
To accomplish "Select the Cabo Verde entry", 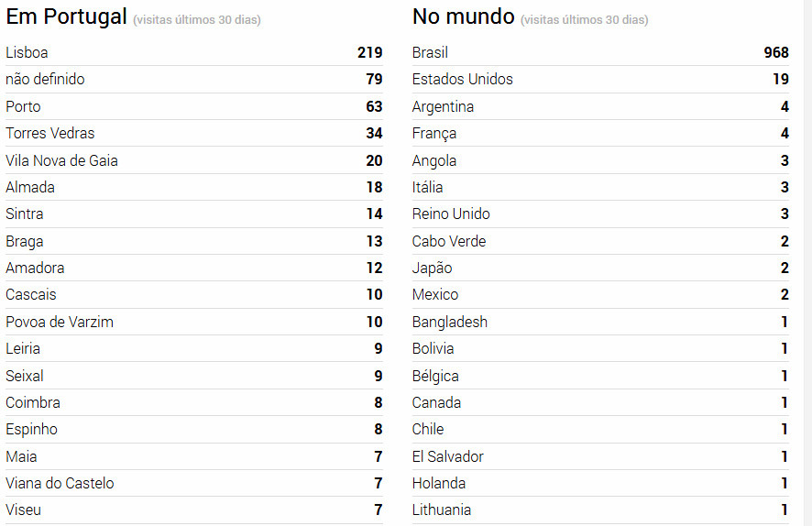I will point(449,241).
